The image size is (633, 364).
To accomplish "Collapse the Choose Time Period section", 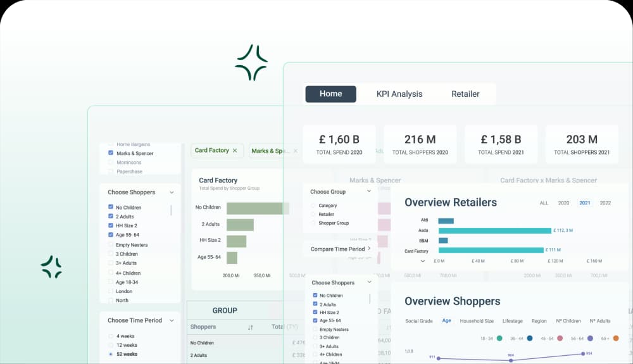I will 172,320.
